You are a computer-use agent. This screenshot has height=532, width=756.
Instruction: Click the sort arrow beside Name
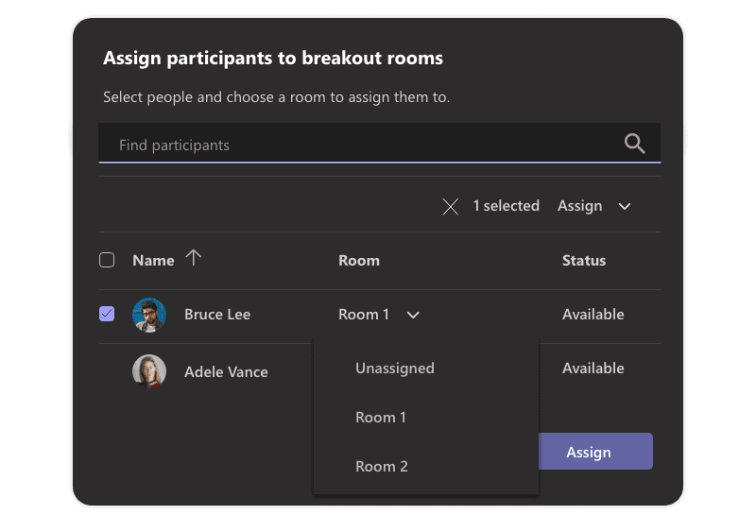(193, 258)
